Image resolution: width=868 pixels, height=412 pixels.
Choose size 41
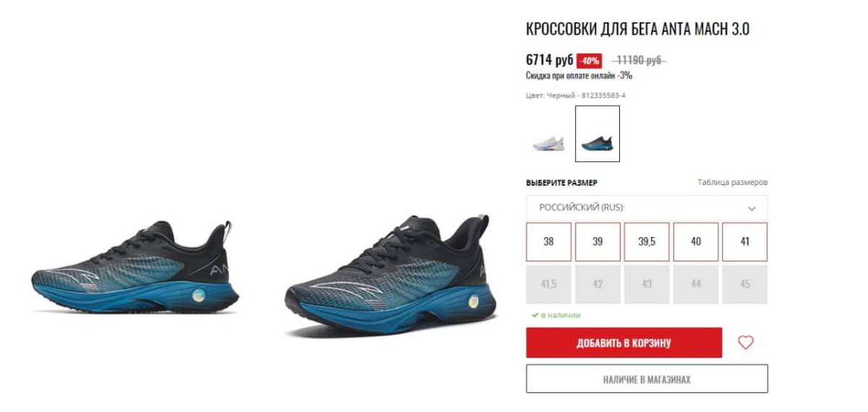[x=745, y=241]
